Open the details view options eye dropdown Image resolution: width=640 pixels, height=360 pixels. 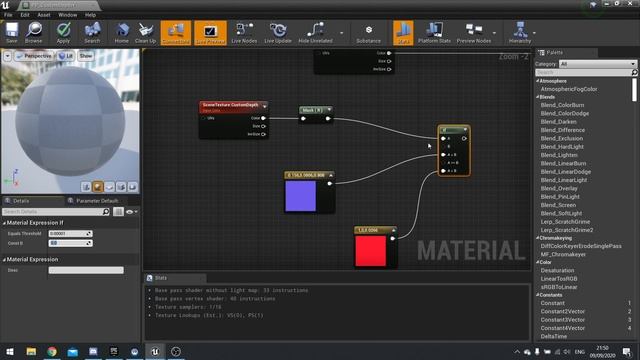131,212
